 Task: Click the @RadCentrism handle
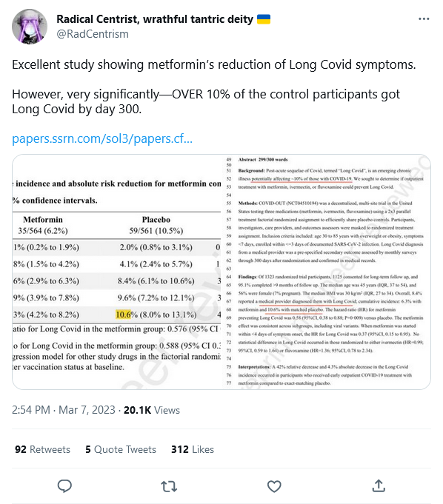click(x=93, y=34)
